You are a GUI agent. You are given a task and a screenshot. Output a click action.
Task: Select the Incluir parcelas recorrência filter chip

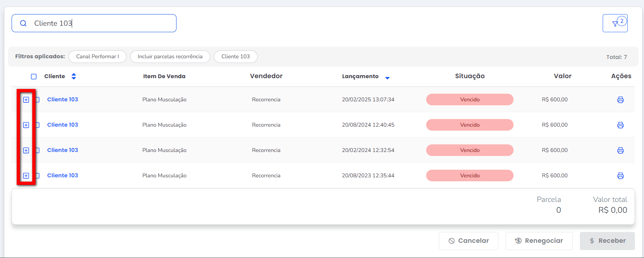[x=170, y=57]
